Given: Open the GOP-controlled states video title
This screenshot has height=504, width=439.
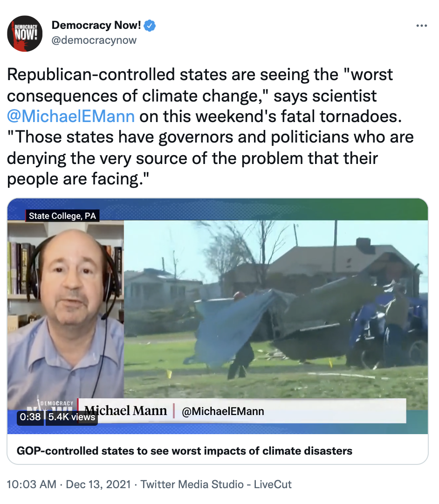Looking at the screenshot, I should 185,450.
